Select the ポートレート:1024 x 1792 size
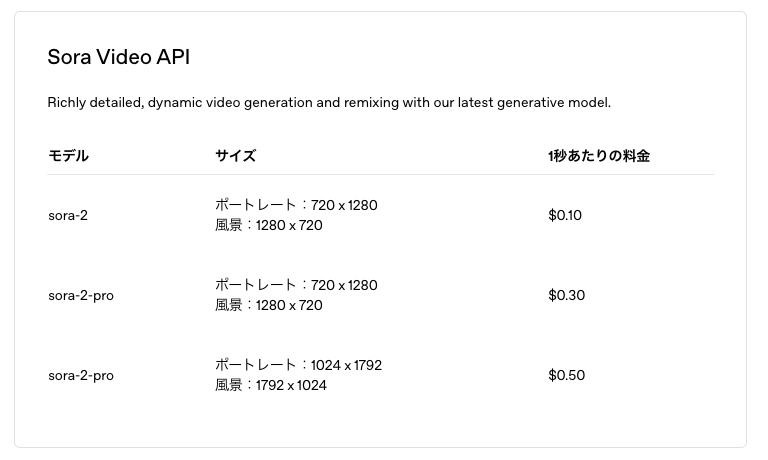The width and height of the screenshot is (768, 460). pyautogui.click(x=298, y=365)
